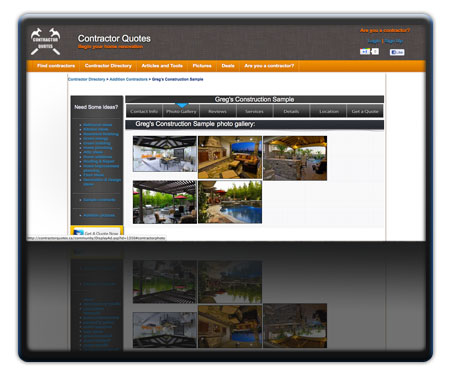Switch to the Details tab
Screen dimensions: 454x369
291,111
